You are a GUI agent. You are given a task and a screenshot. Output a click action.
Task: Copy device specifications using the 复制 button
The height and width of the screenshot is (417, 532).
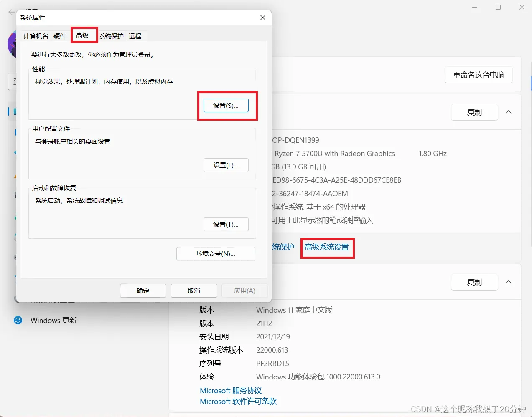[474, 112]
